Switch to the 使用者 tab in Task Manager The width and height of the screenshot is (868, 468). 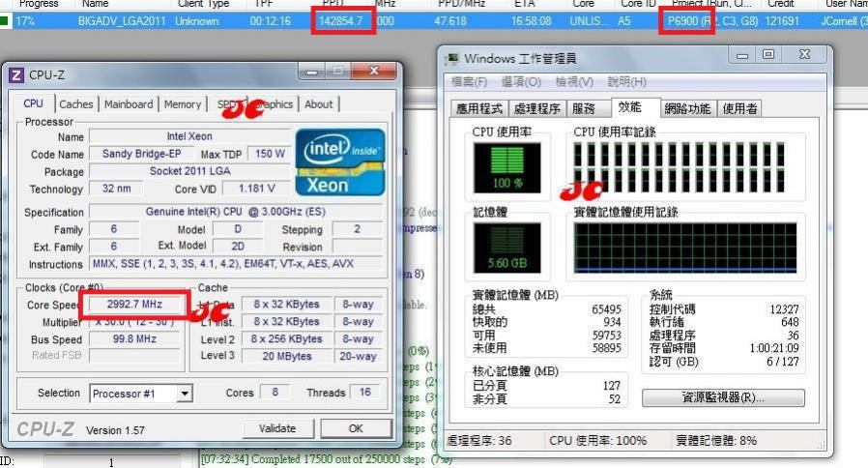pyautogui.click(x=740, y=108)
